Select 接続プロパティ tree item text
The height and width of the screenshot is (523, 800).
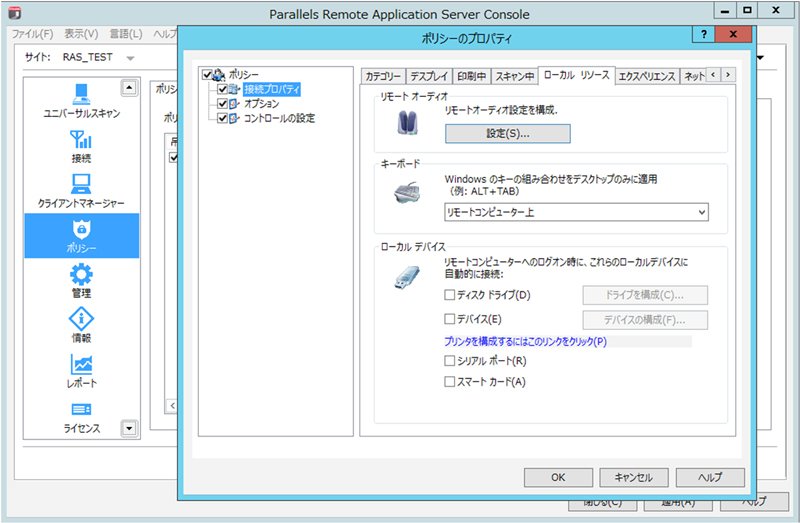[272, 89]
